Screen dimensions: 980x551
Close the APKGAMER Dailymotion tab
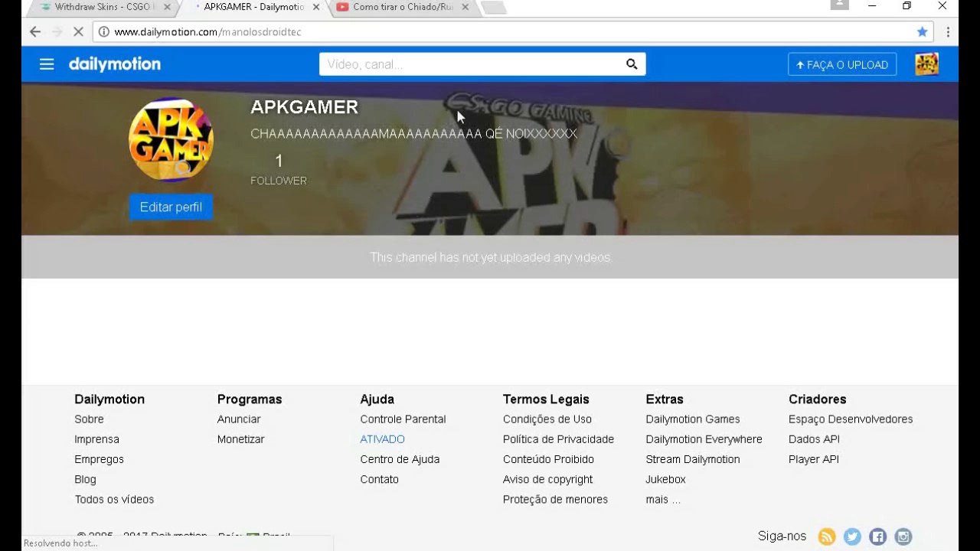316,7
